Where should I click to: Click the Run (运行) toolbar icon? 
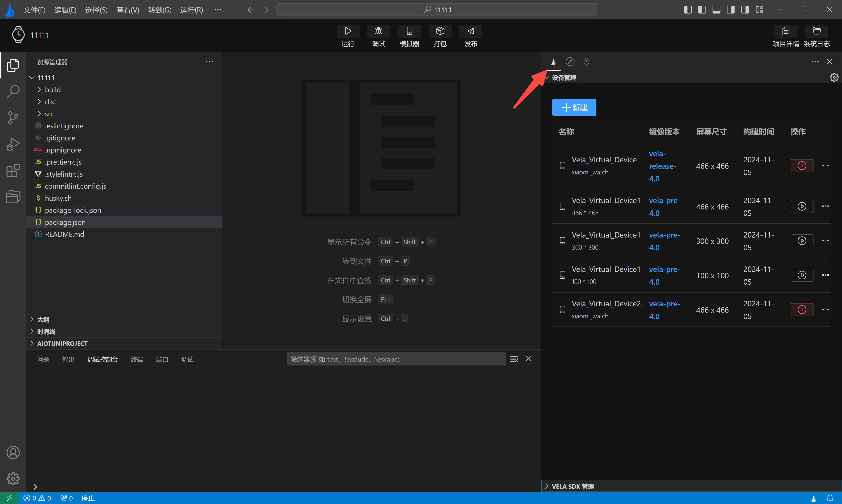[348, 31]
